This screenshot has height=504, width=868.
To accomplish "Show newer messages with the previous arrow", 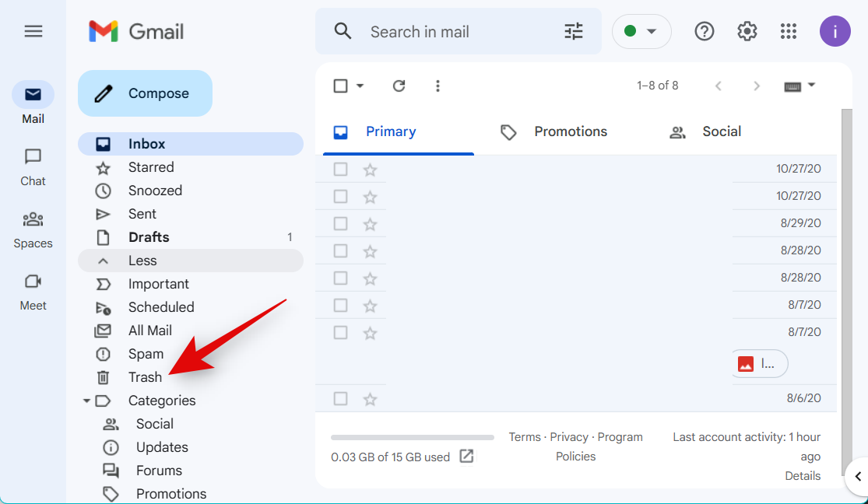I will pyautogui.click(x=719, y=86).
